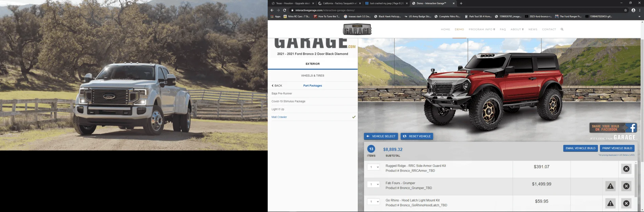Open the Complete Nitro Po... bookmark
The height and width of the screenshot is (212, 644).
447,16
